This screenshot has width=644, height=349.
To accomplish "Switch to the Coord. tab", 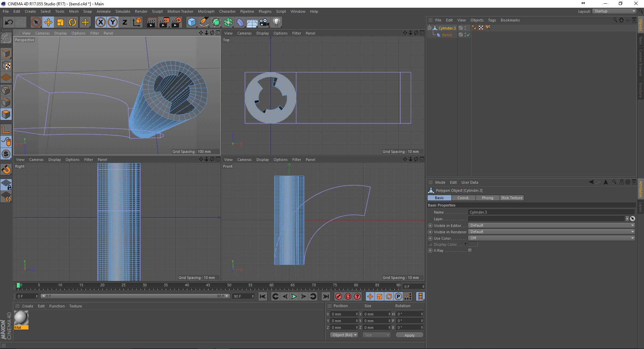I will pos(463,198).
